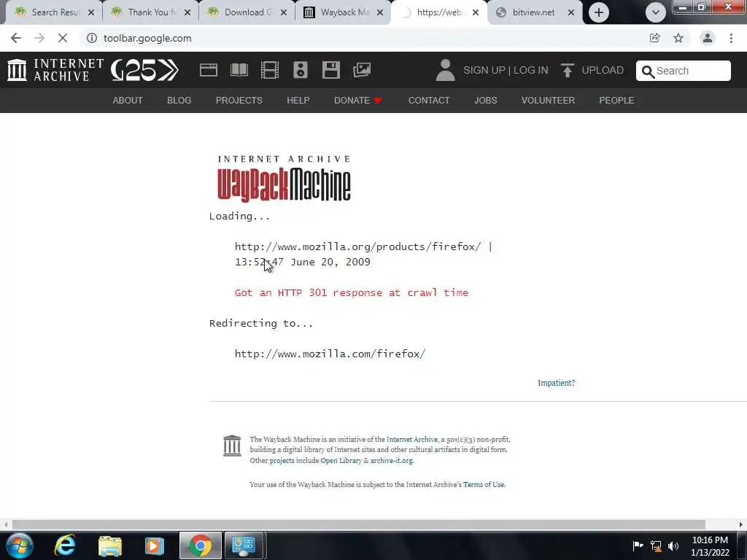Click the horizontal scrollbar
Viewport: 747px width, 560px height.
tap(359, 525)
